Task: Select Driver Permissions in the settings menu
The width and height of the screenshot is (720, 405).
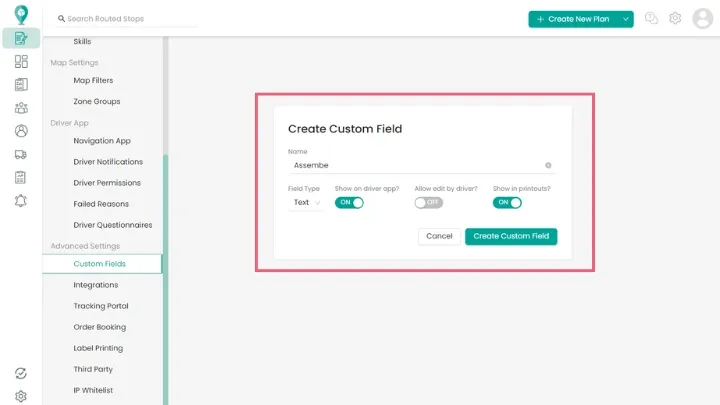Action: click(107, 183)
